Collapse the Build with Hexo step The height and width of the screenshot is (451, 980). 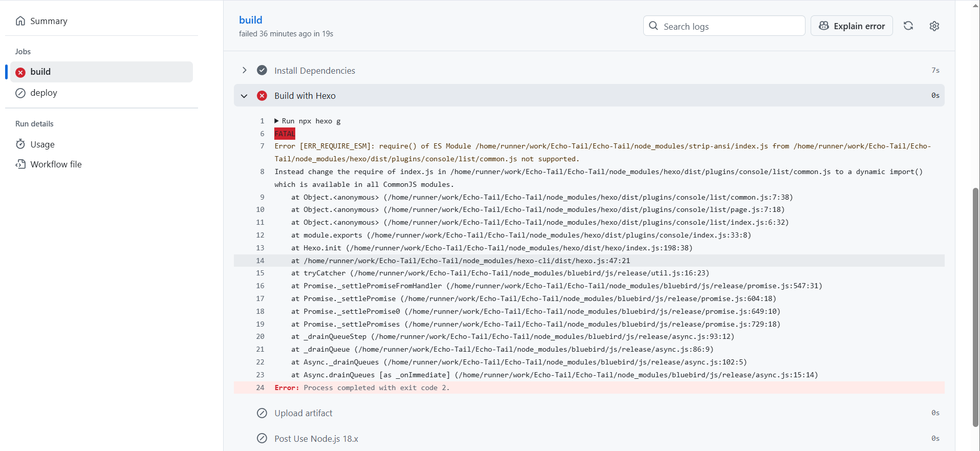click(245, 96)
